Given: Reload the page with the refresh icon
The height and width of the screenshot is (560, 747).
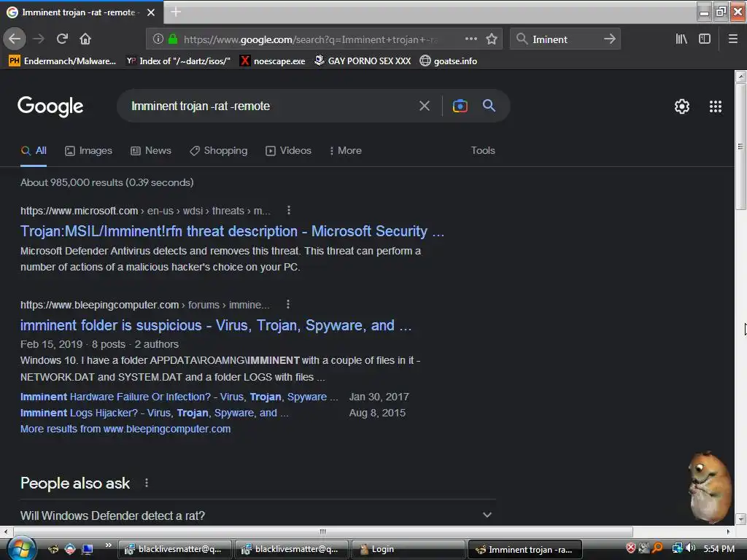Looking at the screenshot, I should pos(62,39).
